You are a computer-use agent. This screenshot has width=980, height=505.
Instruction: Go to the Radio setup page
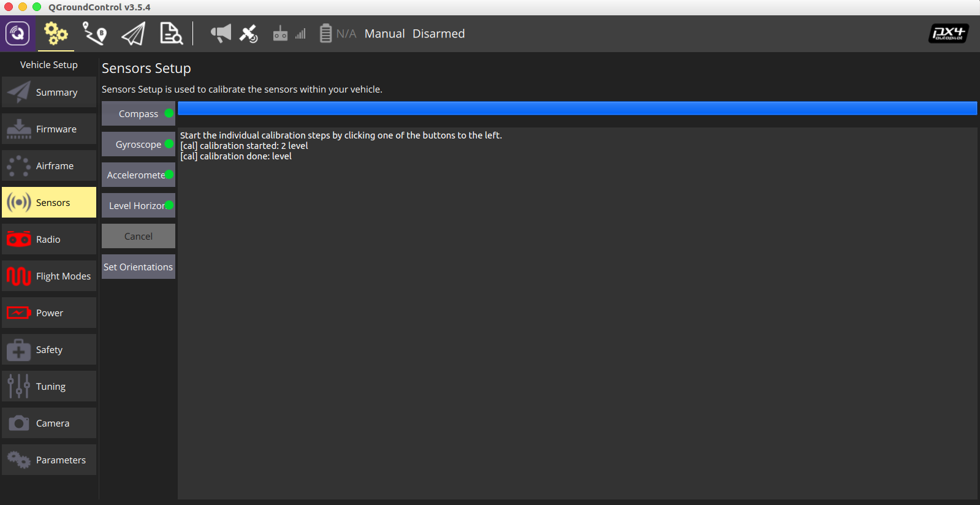[49, 239]
